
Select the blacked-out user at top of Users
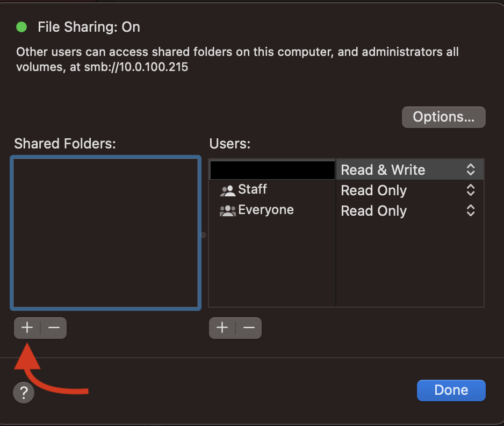(272, 170)
